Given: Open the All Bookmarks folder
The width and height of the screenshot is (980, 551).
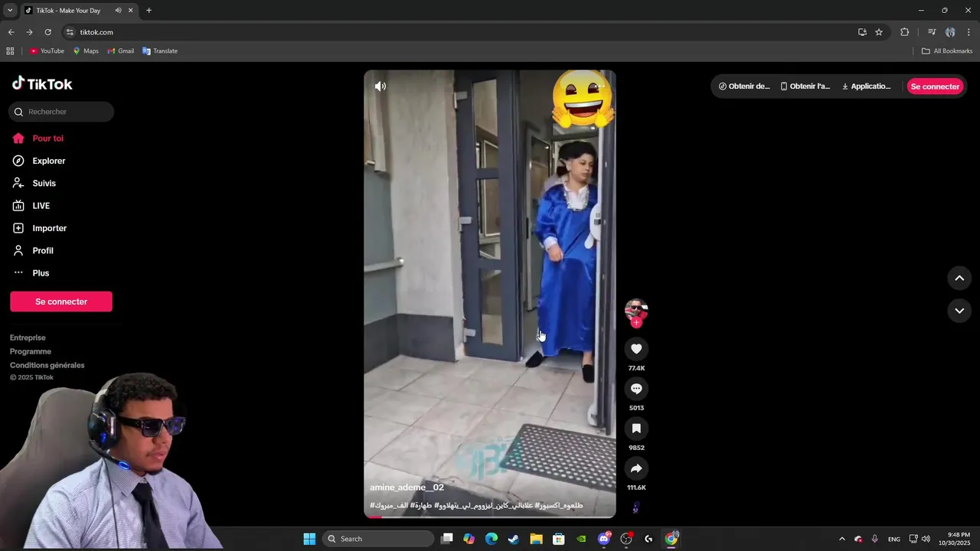Looking at the screenshot, I should click(947, 51).
